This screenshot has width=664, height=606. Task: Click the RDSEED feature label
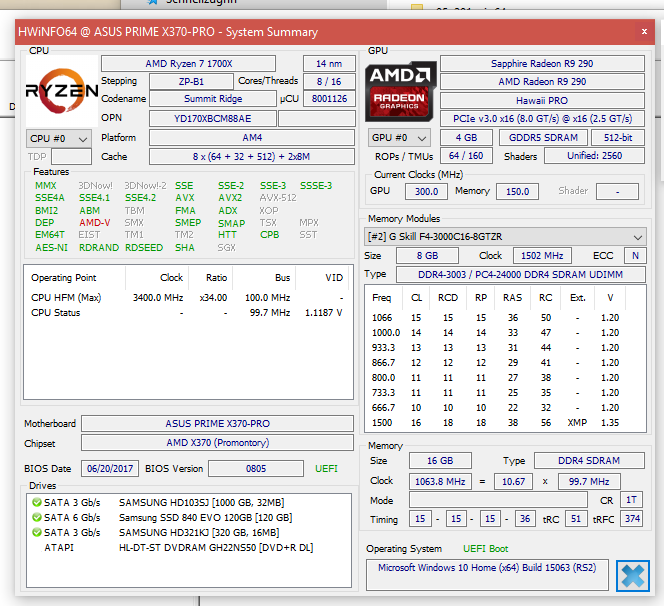tap(144, 248)
